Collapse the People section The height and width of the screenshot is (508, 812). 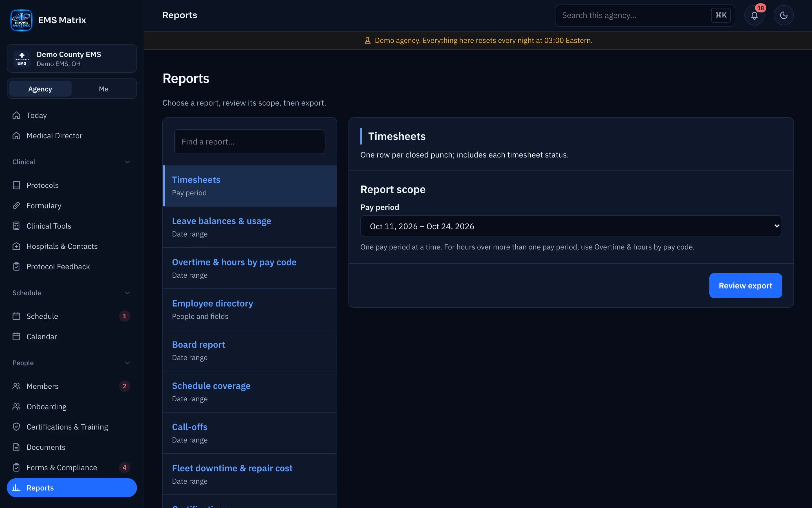pos(127,363)
